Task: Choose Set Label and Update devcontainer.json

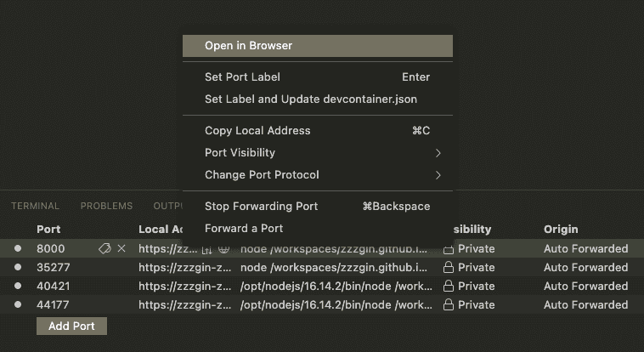Action: [x=318, y=99]
